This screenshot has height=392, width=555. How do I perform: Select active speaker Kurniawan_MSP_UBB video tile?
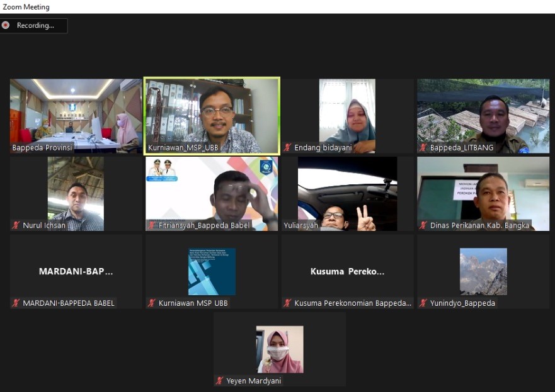(x=212, y=113)
